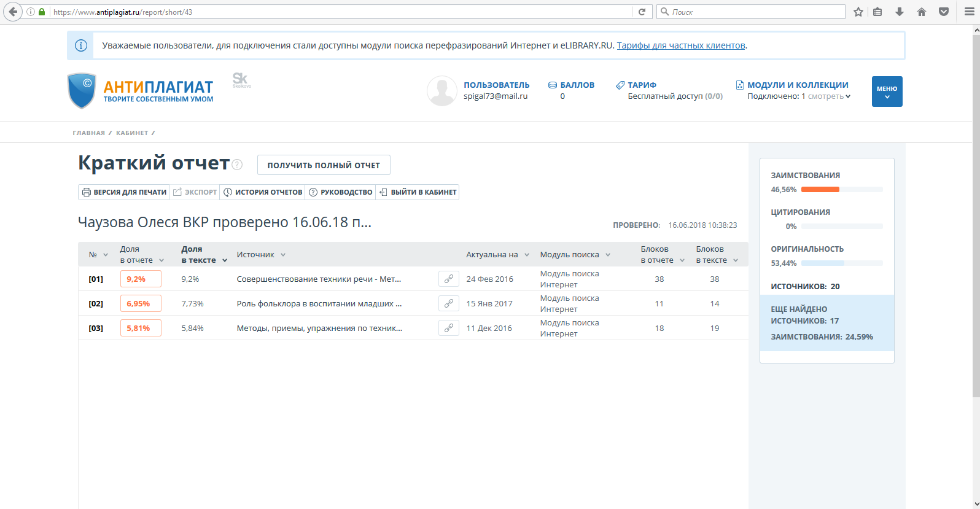Image resolution: width=980 pixels, height=509 pixels.
Task: Bookmark the page with the star icon
Action: coord(858,12)
